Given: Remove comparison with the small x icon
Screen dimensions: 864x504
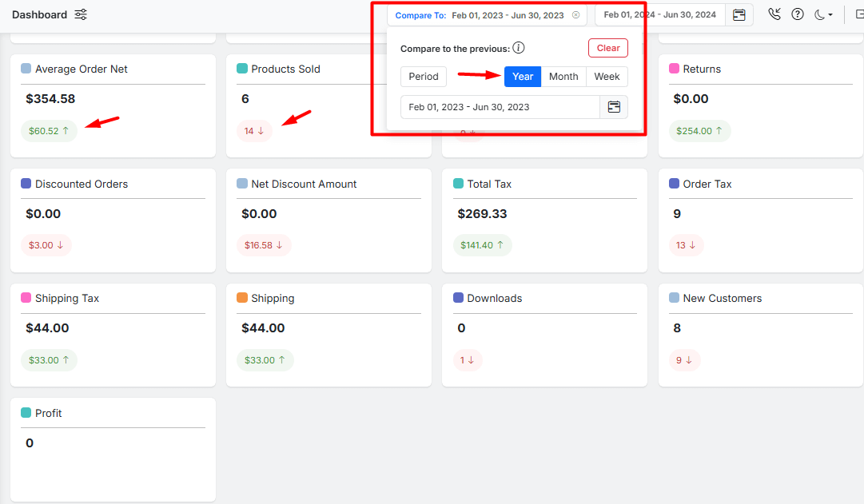Looking at the screenshot, I should [575, 15].
